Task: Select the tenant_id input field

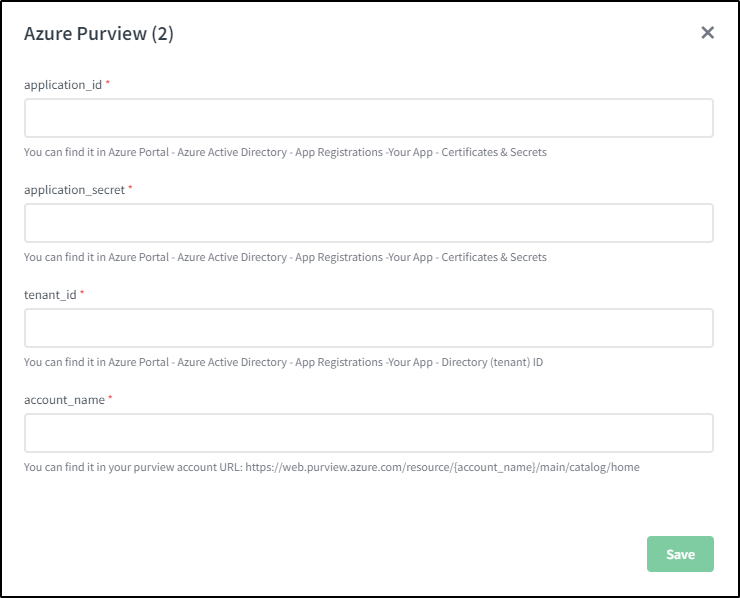Action: 369,328
